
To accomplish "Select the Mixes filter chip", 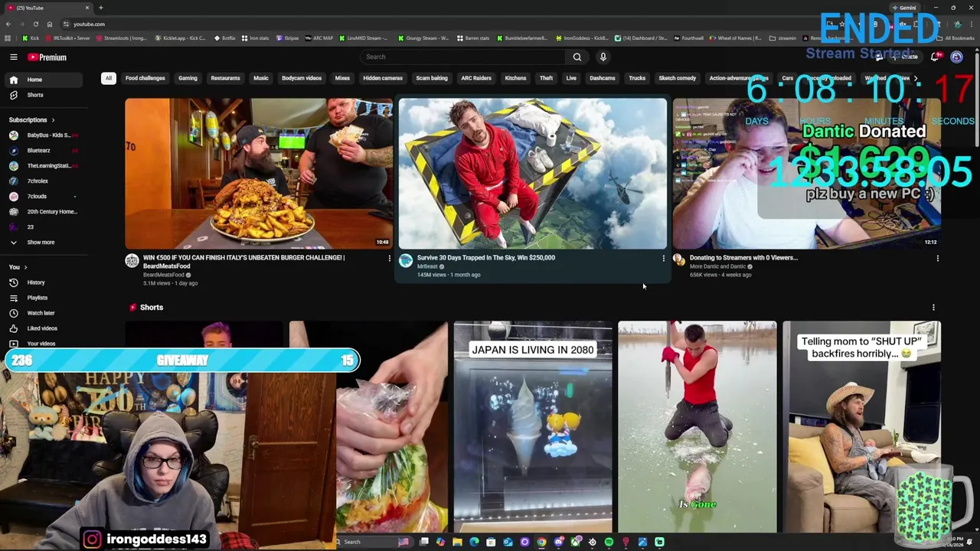I will click(x=342, y=78).
